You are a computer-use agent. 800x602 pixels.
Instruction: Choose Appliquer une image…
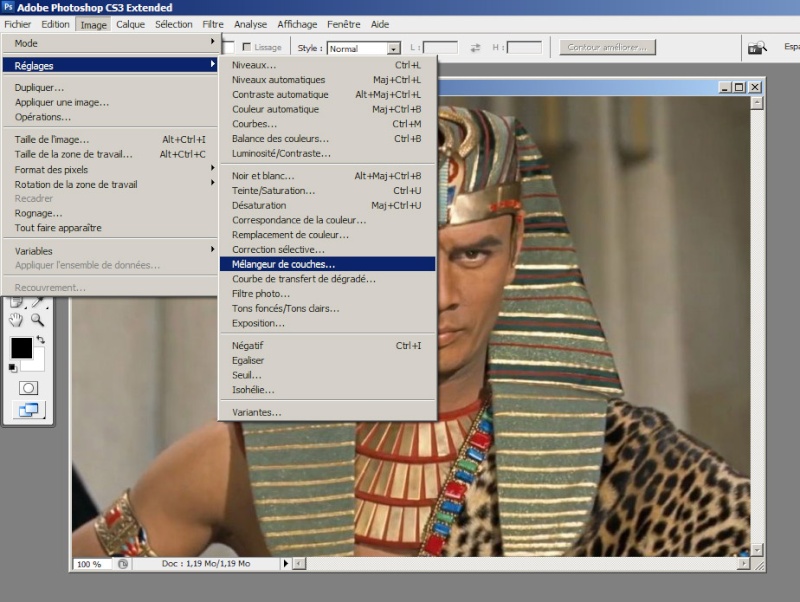(110, 103)
